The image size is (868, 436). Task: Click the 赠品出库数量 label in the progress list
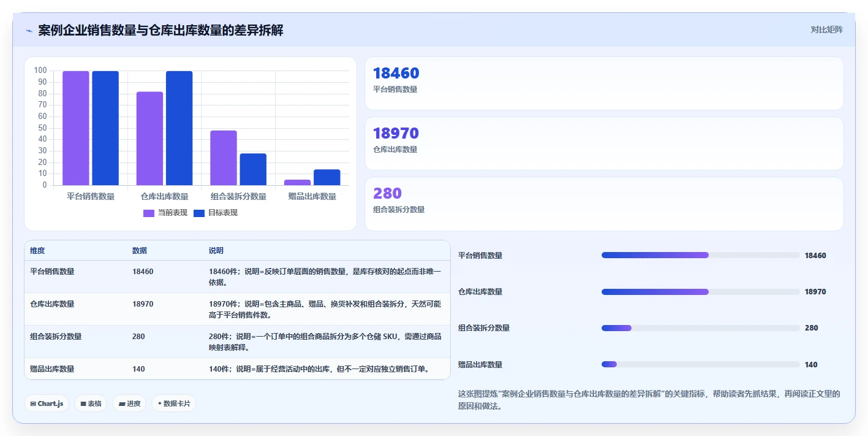(480, 364)
